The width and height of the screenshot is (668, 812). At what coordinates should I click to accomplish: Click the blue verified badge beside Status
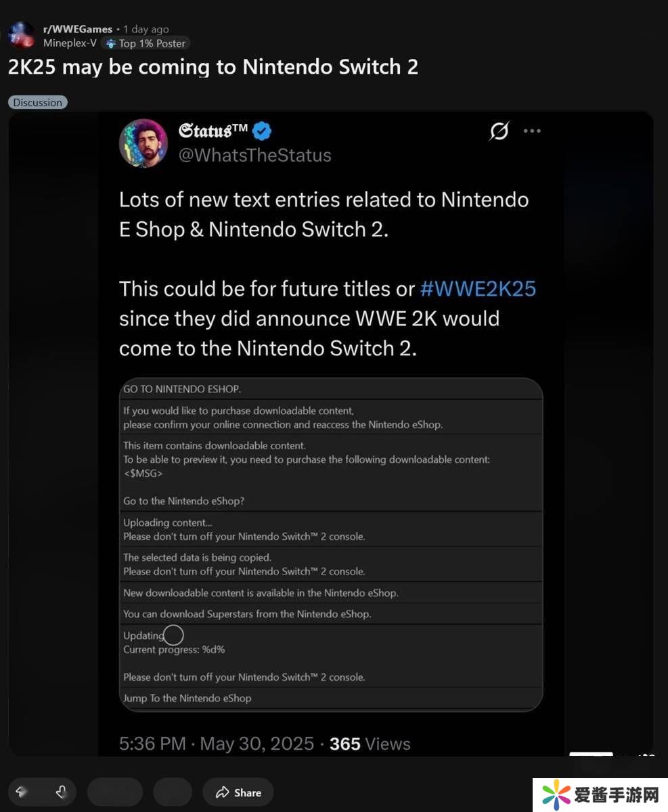262,131
